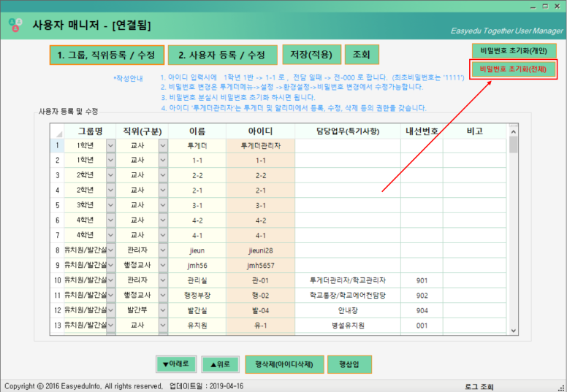Screen dimensions: 567x392
Task: Click the 조회 button
Action: (362, 55)
